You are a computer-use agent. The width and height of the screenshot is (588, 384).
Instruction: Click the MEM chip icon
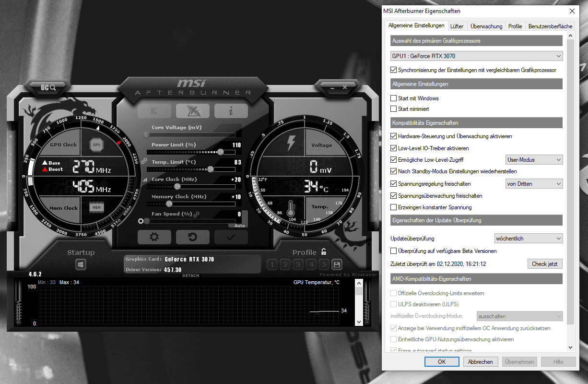(96, 207)
